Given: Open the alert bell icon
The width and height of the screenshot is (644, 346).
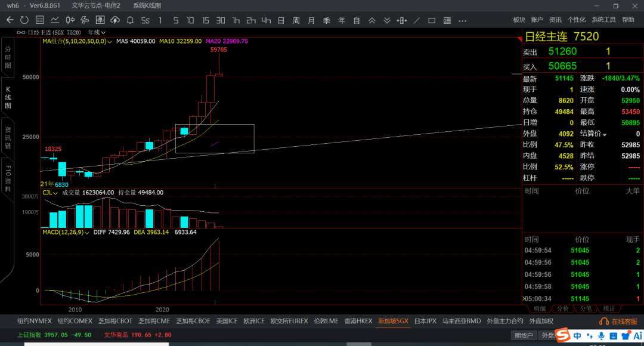Looking at the screenshot, I should 130,20.
